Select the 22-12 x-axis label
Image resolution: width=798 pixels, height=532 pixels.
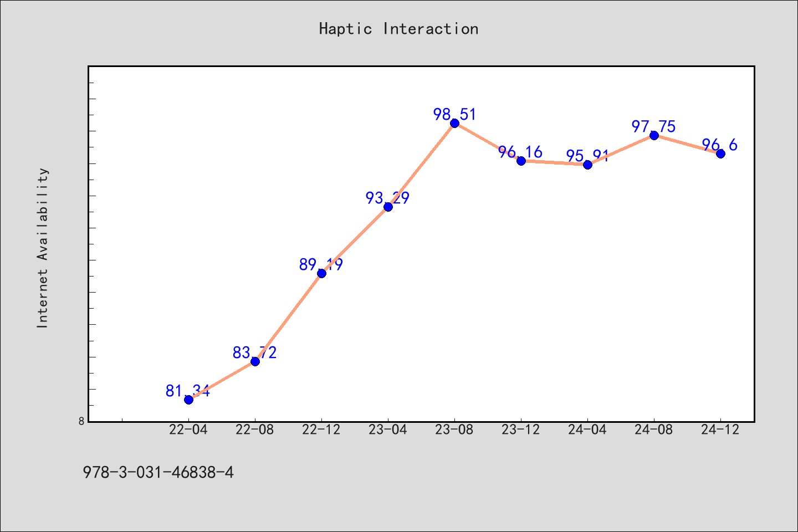(321, 430)
